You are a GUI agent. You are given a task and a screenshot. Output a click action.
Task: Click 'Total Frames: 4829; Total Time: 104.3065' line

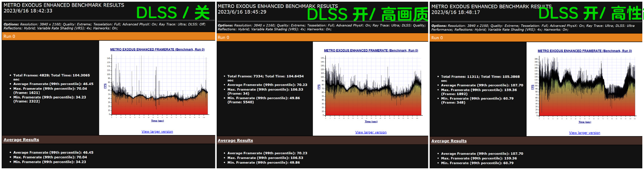[52, 77]
